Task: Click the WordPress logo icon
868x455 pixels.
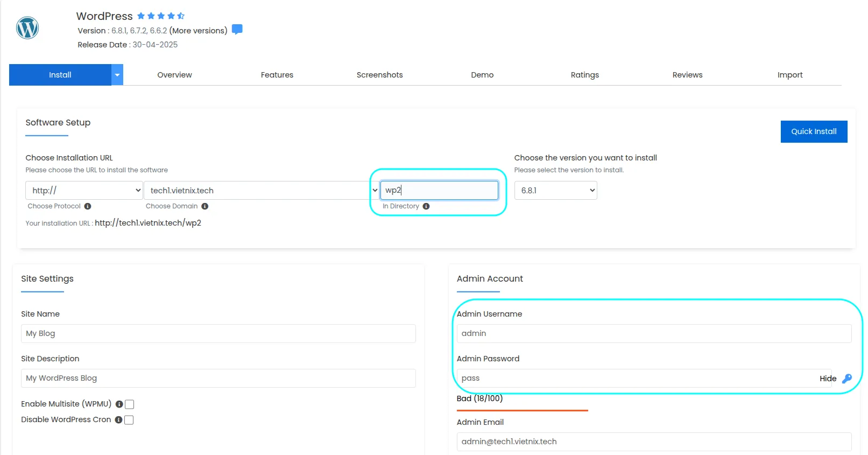Action: (27, 28)
